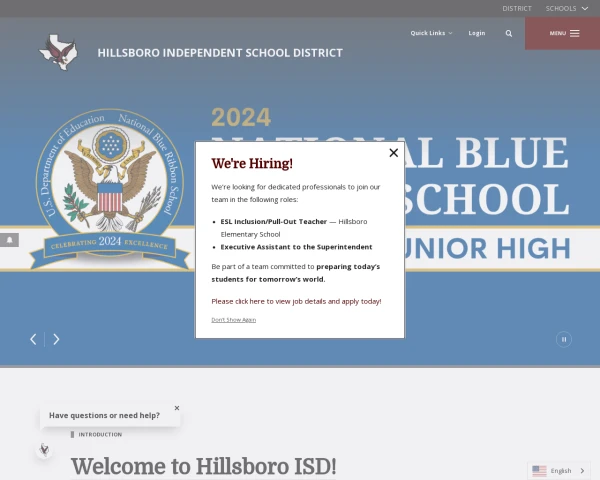Click 'Don't Show Again' link
The height and width of the screenshot is (480, 600).
tap(233, 320)
